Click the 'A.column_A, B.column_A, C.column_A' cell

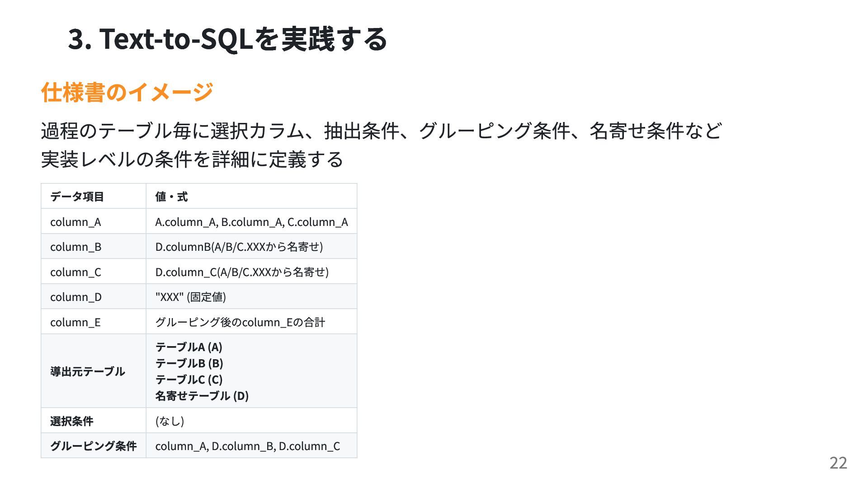coord(251,222)
